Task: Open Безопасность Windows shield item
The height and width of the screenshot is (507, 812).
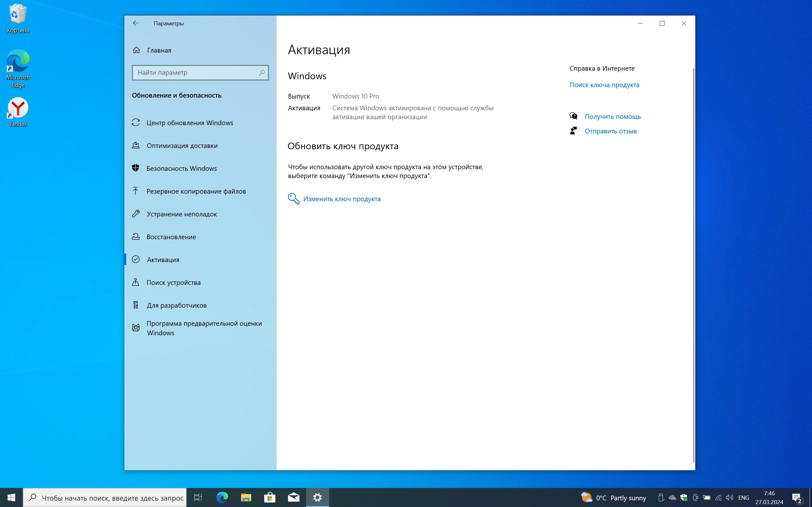Action: tap(181, 168)
